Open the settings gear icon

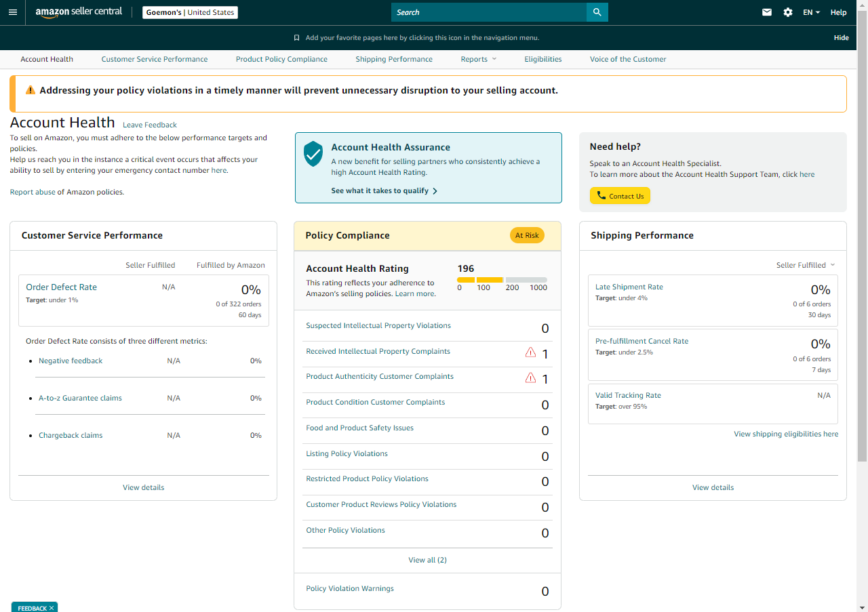click(788, 12)
